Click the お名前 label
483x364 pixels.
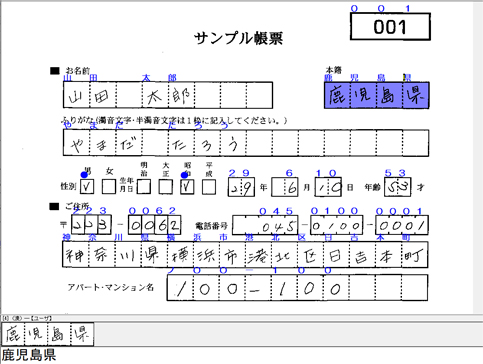(77, 70)
